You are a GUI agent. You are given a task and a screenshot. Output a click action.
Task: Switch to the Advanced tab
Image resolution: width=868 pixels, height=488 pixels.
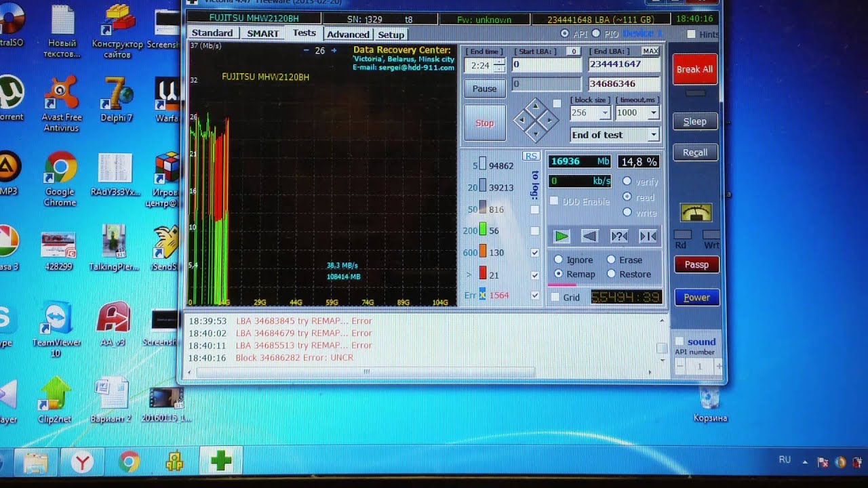pyautogui.click(x=348, y=34)
